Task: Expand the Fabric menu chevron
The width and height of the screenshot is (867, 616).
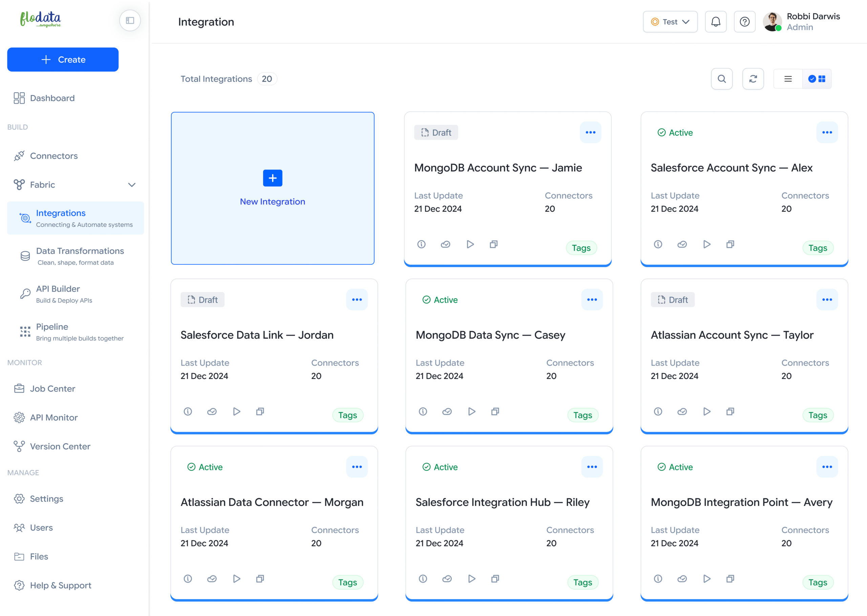Action: click(132, 185)
